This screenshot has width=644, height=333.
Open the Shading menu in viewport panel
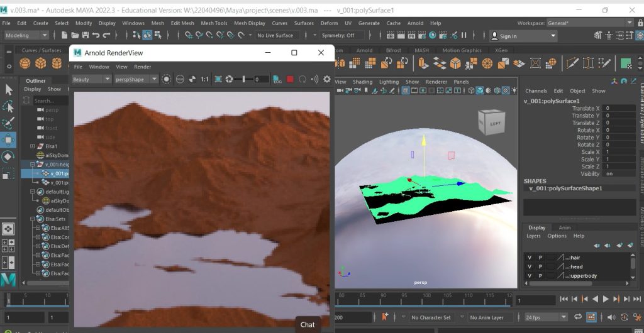pyautogui.click(x=362, y=82)
